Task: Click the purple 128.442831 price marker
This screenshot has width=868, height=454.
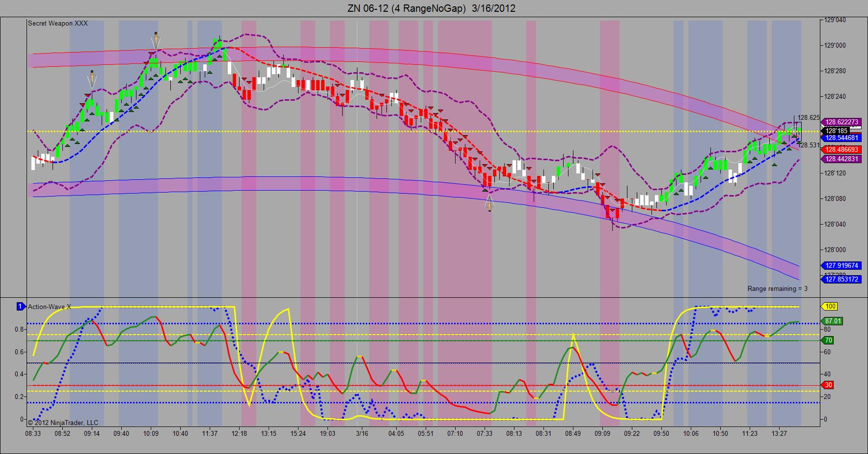Action: click(x=841, y=159)
